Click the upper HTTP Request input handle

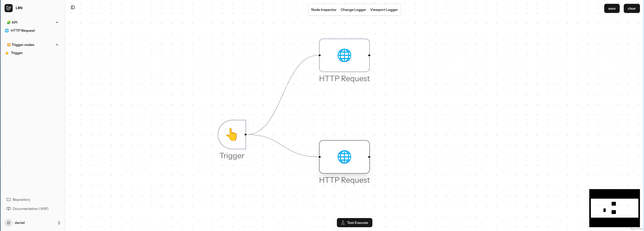[x=320, y=55]
